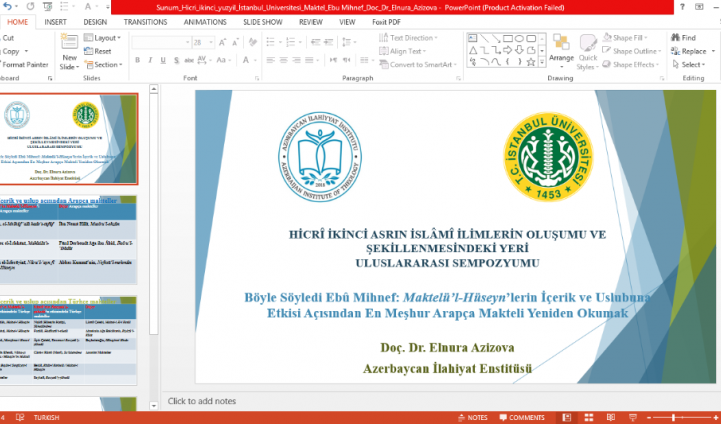Select the Rectangle shape in gallery
Screen dimensions: 721x424
pyautogui.click(x=508, y=38)
